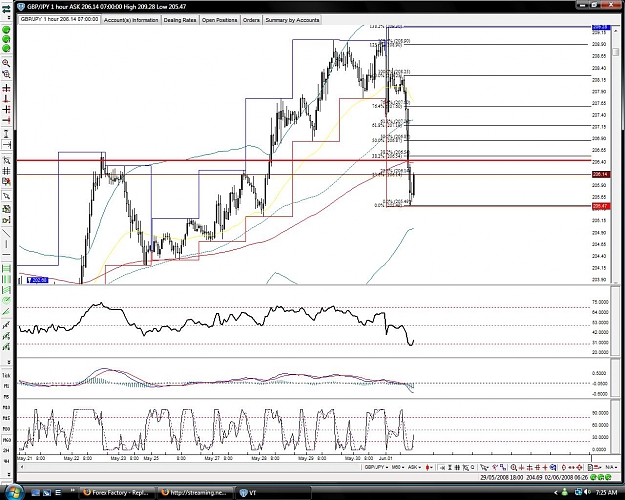Switch chart to 4H timeframe
This screenshot has width=625, height=500.
(6, 461)
